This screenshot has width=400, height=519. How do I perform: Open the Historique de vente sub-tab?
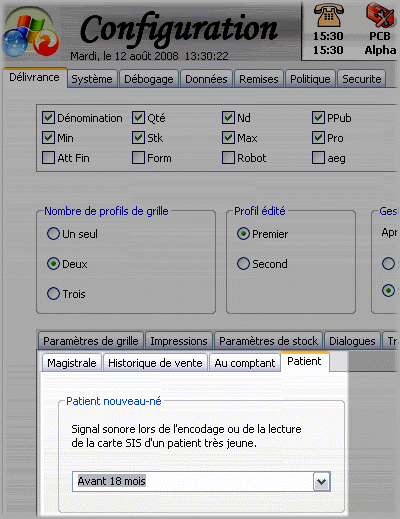coord(155,363)
